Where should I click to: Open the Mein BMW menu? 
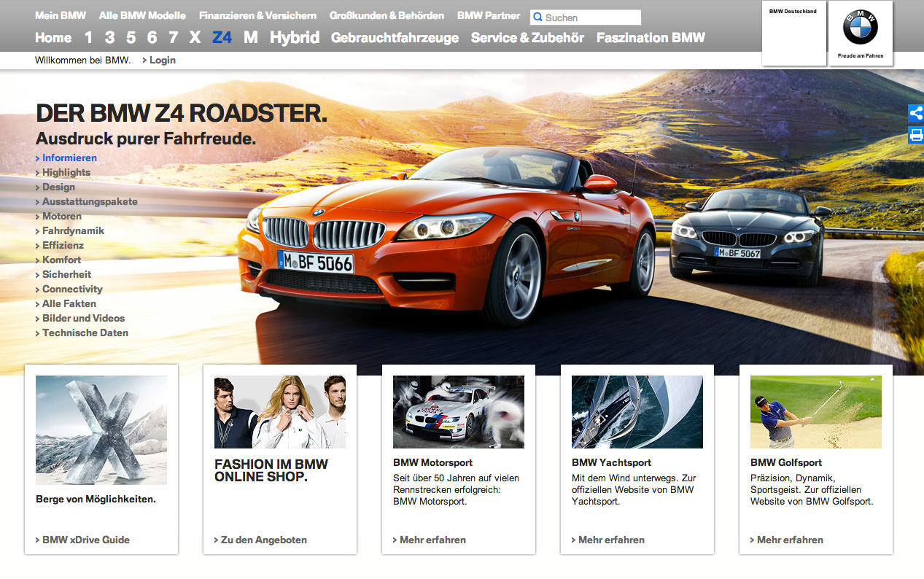61,15
